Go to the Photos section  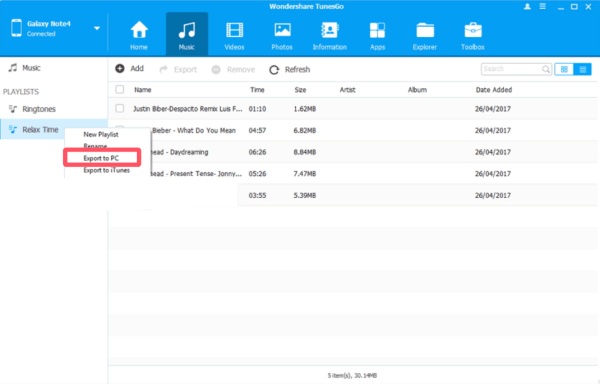[282, 36]
